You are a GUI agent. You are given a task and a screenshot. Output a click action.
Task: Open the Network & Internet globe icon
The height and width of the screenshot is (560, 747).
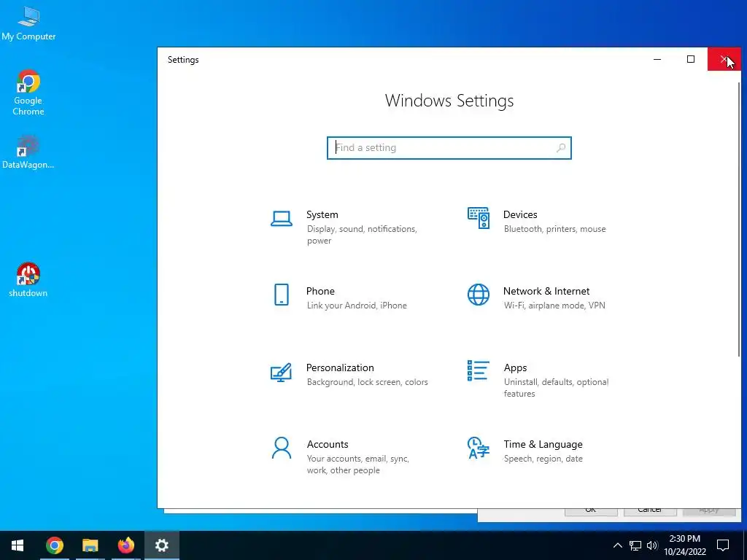point(479,295)
